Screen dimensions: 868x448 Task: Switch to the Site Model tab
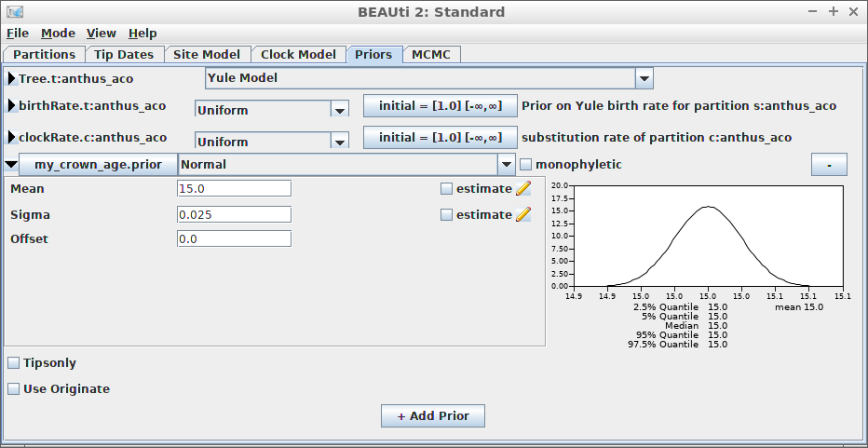(x=207, y=55)
